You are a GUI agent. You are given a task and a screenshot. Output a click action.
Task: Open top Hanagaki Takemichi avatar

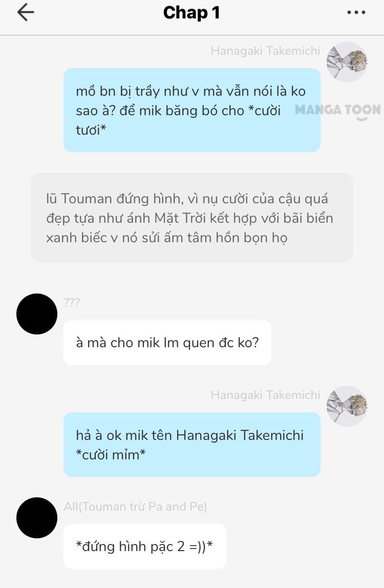(347, 62)
